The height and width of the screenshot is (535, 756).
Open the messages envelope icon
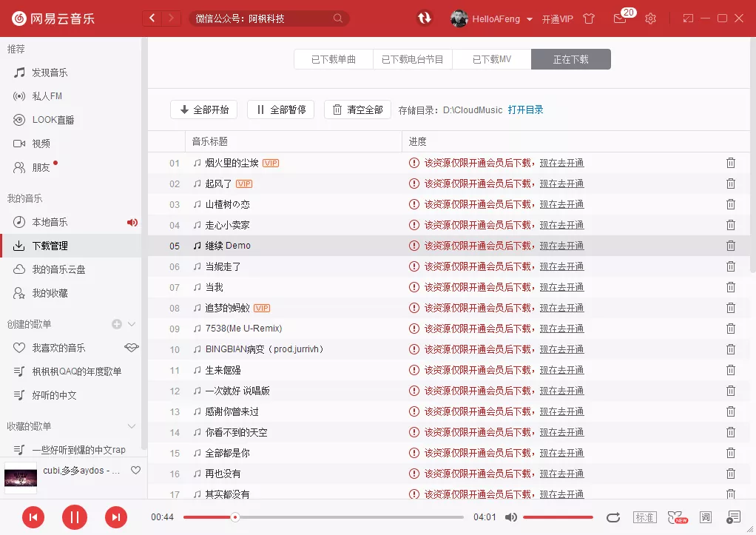point(620,18)
